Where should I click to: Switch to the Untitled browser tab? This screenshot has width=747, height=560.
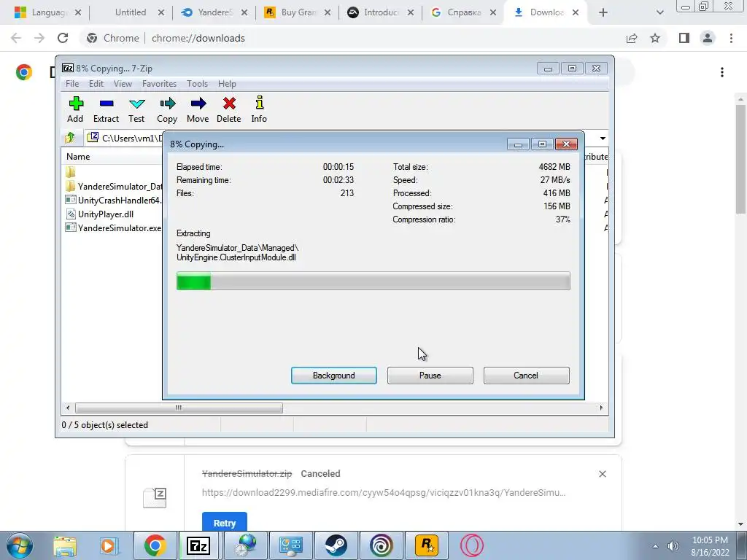click(x=131, y=12)
